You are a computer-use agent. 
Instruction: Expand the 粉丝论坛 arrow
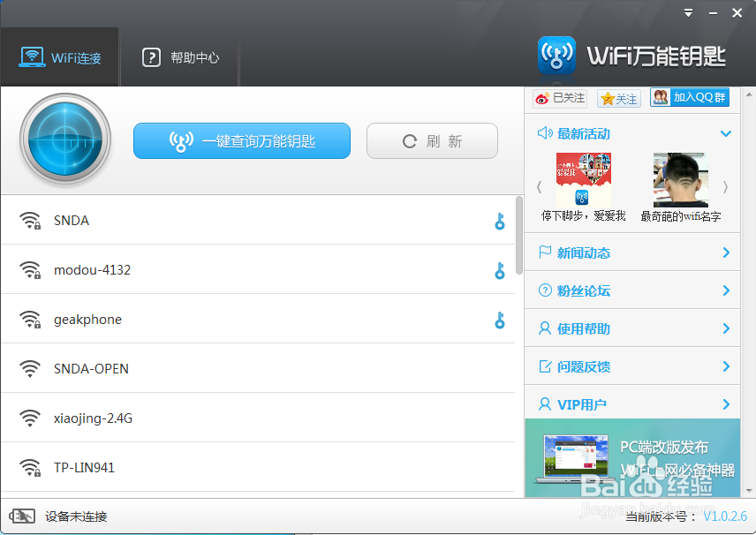(726, 290)
